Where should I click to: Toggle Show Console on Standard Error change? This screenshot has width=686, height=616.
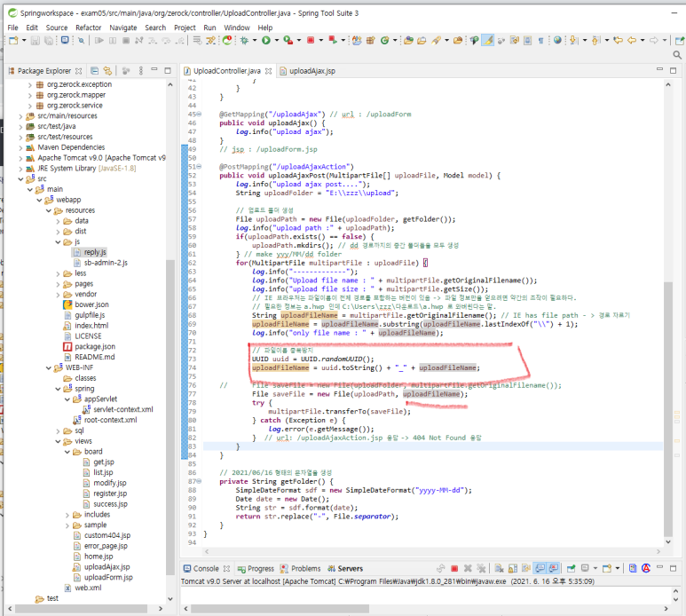[x=554, y=568]
